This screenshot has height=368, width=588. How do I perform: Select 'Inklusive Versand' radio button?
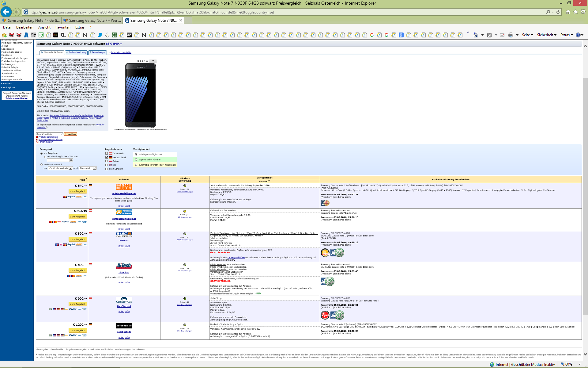tap(41, 165)
